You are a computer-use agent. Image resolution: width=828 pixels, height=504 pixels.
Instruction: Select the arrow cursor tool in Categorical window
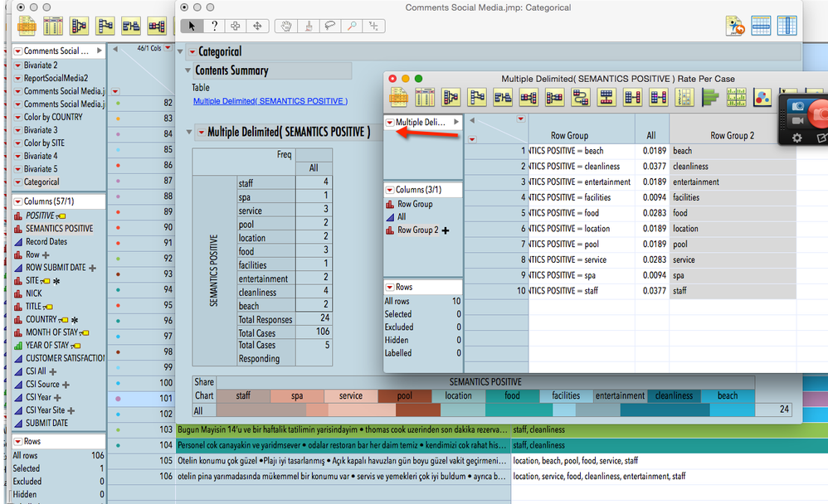tap(192, 26)
